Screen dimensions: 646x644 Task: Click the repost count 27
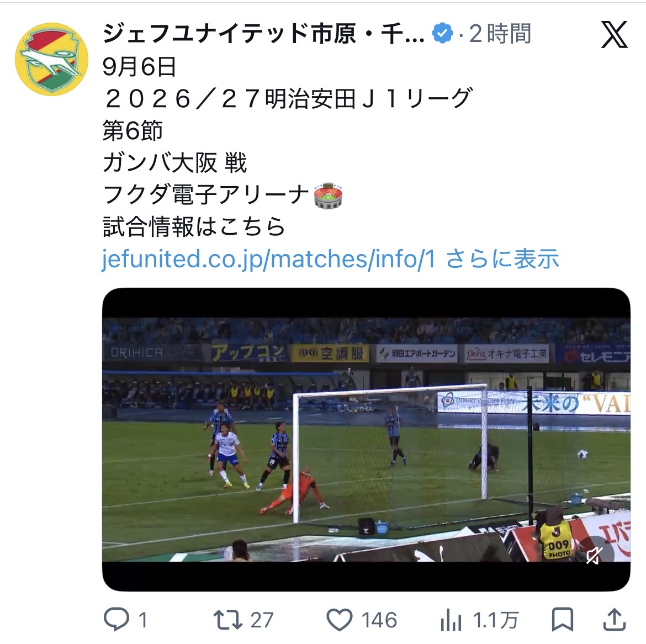click(262, 620)
